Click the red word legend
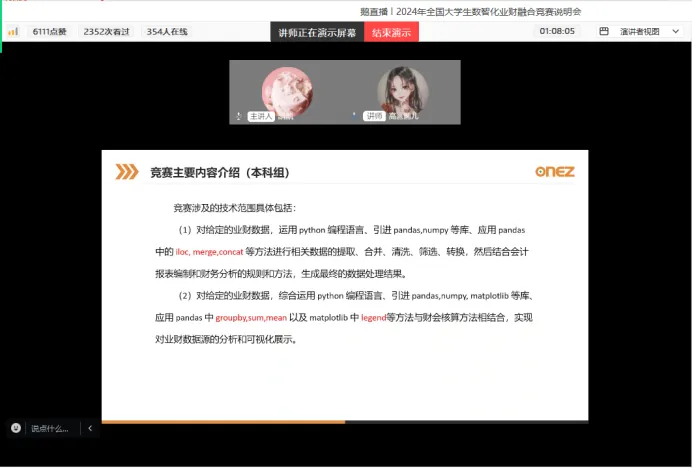This screenshot has width=692, height=468. 373,318
